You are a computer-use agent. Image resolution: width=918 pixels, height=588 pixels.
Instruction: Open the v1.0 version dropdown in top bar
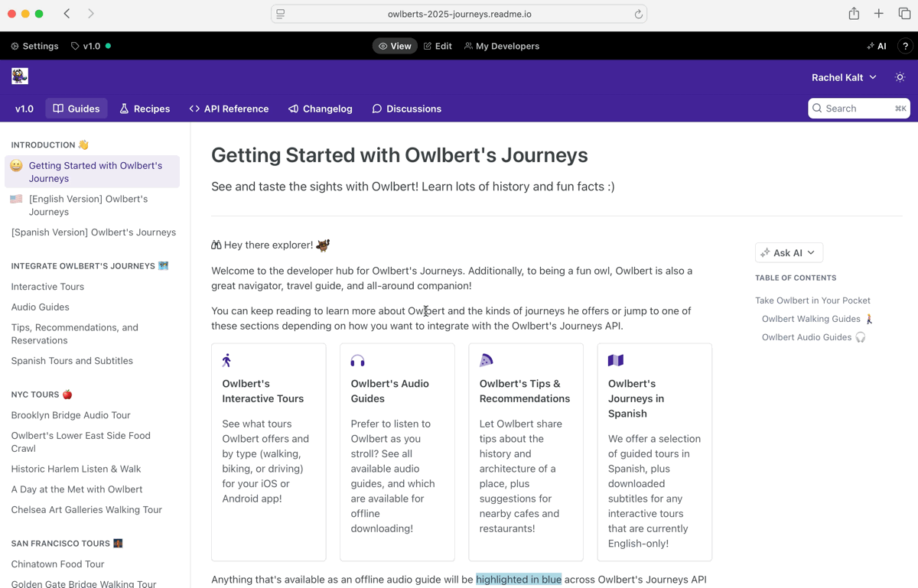click(91, 46)
